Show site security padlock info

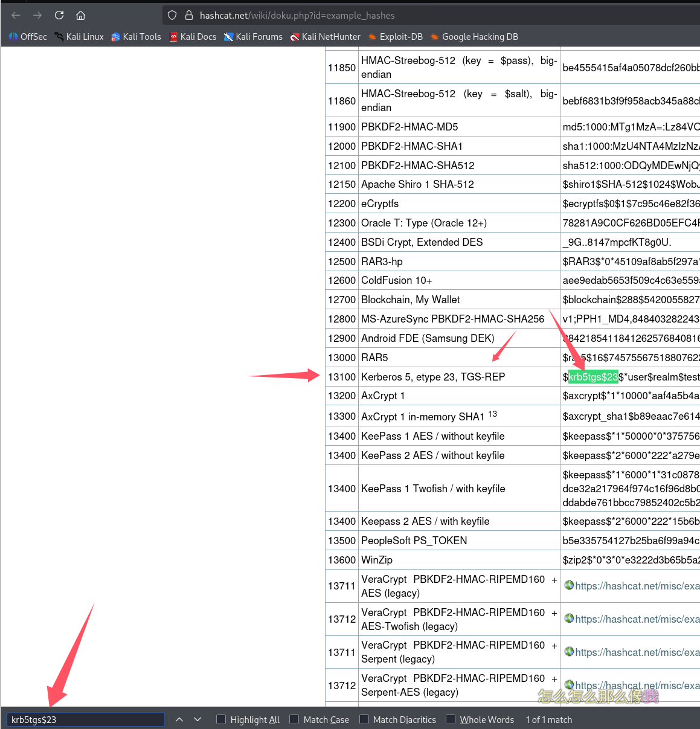tap(188, 15)
